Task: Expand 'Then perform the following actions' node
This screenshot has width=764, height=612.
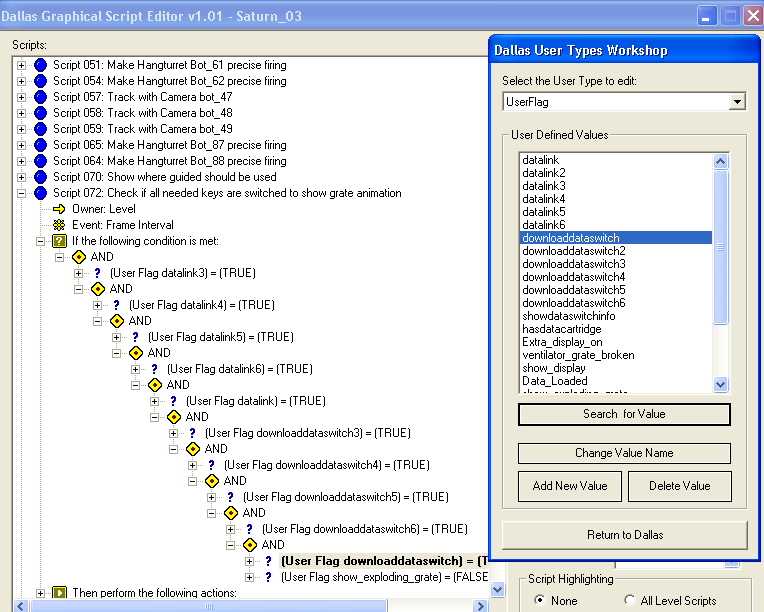Action: [40, 593]
